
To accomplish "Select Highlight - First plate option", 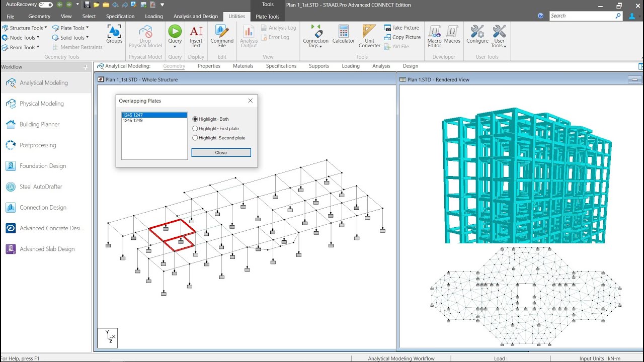I will [x=216, y=129].
